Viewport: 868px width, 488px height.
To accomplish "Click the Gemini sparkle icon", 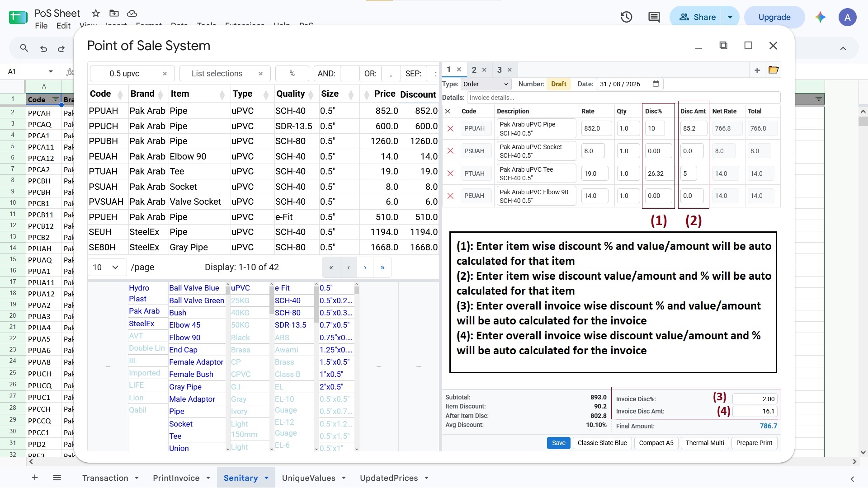I will (x=820, y=17).
